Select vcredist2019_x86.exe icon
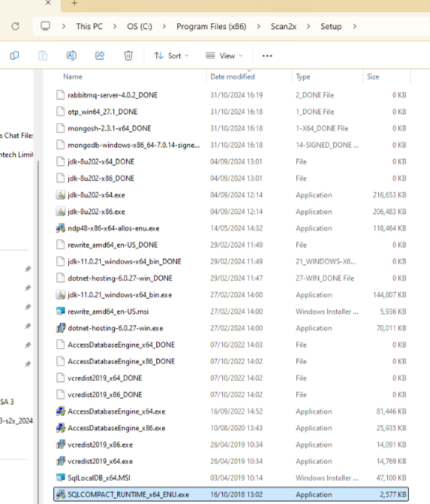Screen dimensions: 430x504 pos(61,445)
